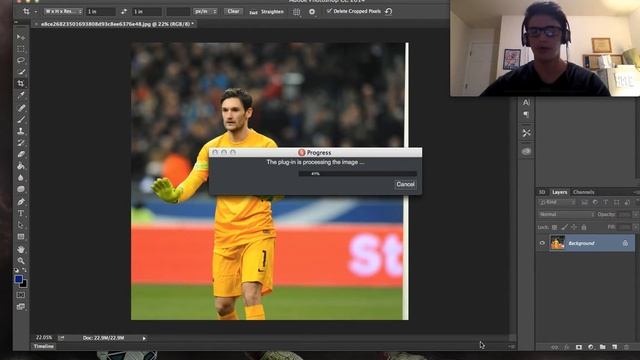Viewport: 640px width, 360px height.
Task: Open the Paragraph panel icon
Action: pyautogui.click(x=526, y=115)
